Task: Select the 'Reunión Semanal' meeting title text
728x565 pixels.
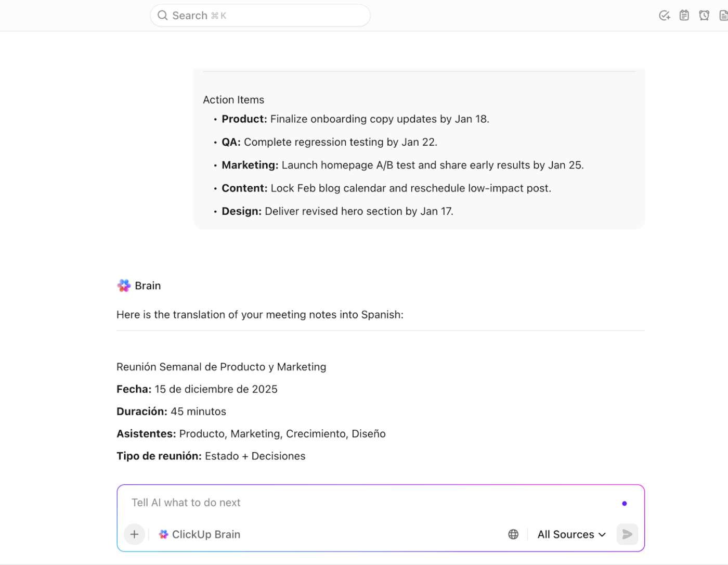Action: tap(221, 367)
